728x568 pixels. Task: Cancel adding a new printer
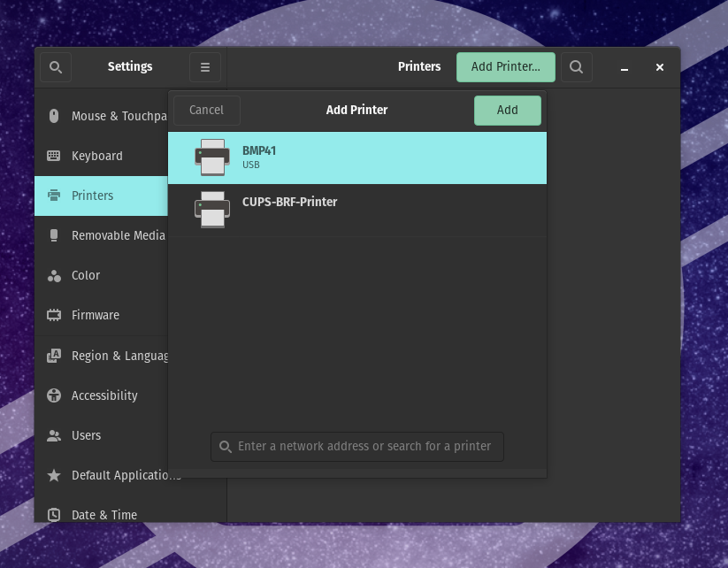207,110
